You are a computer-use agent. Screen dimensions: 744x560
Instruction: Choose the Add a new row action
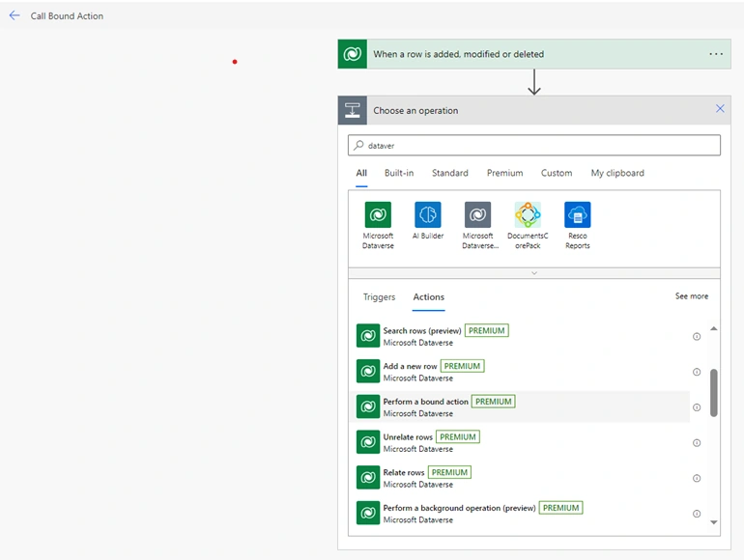pos(520,372)
